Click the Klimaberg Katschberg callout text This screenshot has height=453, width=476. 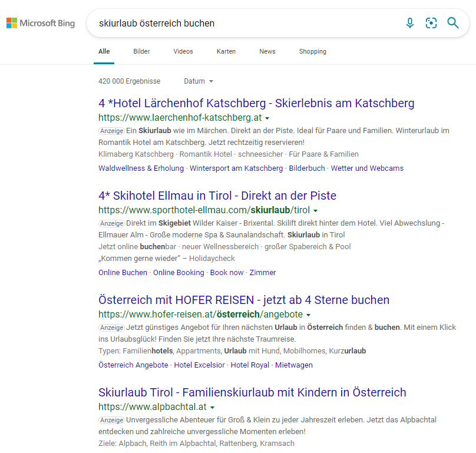coord(135,154)
